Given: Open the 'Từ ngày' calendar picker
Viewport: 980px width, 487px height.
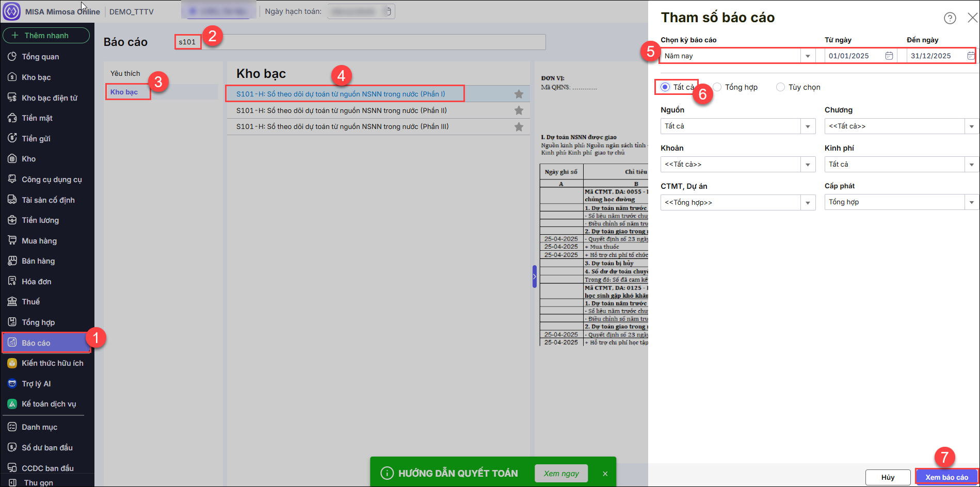Looking at the screenshot, I should [x=889, y=56].
